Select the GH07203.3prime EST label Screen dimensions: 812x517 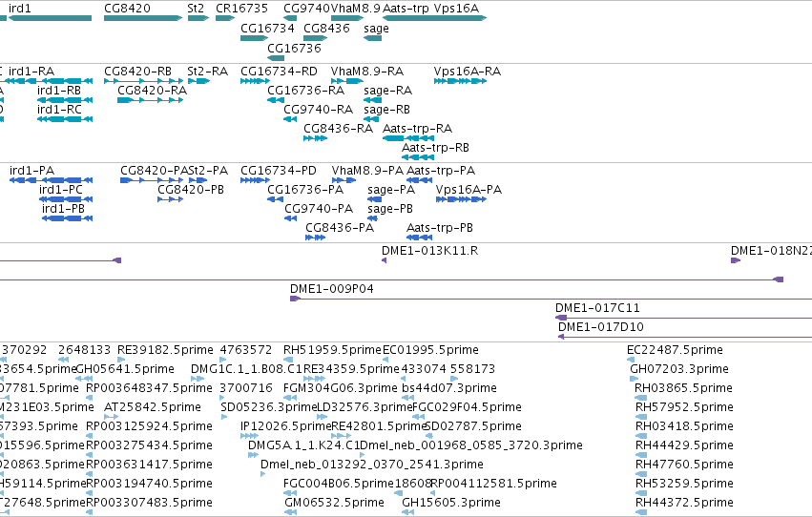pyautogui.click(x=679, y=369)
